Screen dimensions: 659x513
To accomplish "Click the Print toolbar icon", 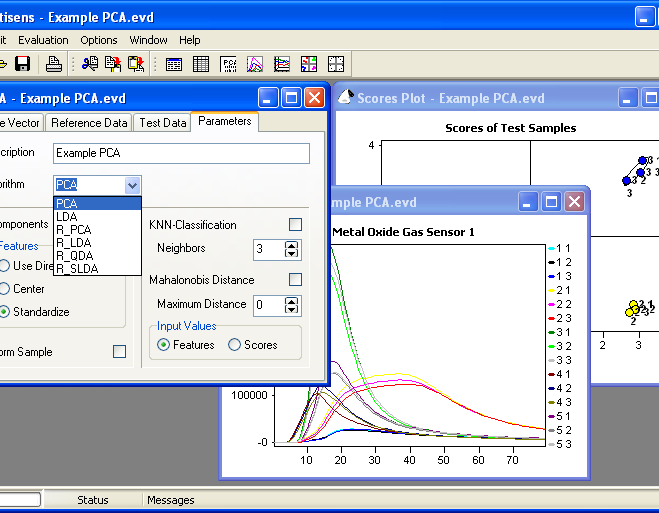I will point(54,64).
